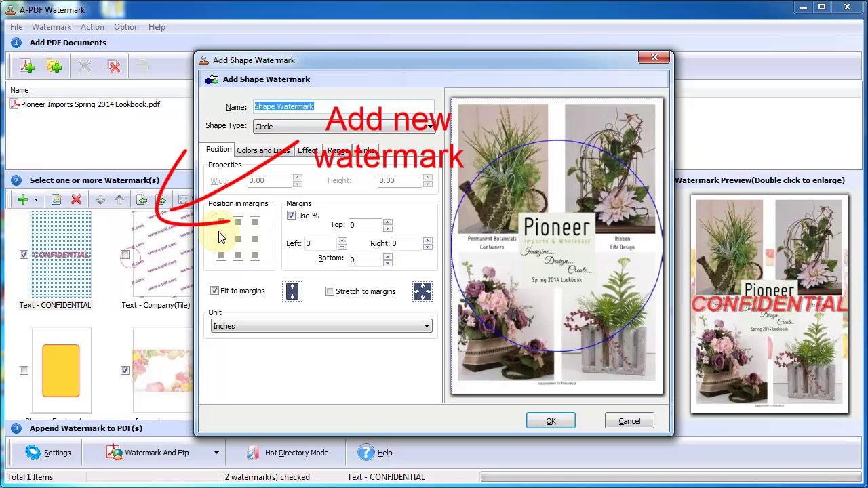Click the Name column header
Viewport: 868px width, 488px height.
[20, 90]
